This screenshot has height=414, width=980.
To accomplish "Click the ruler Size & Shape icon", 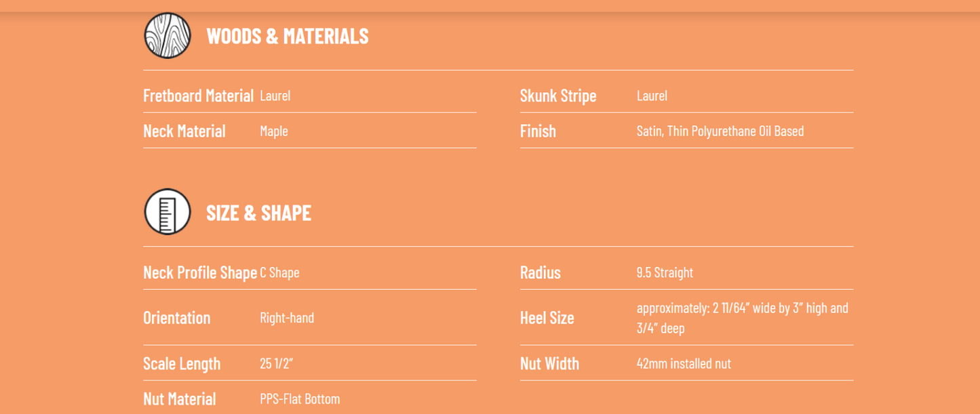I will click(168, 211).
